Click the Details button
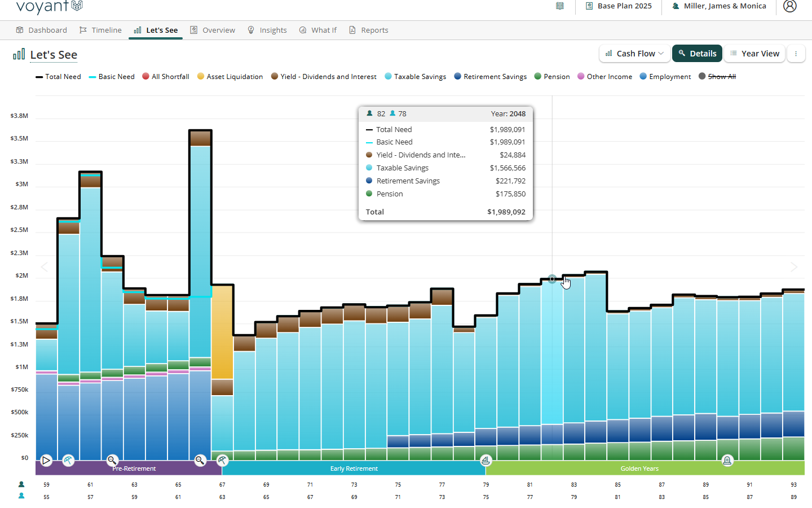The height and width of the screenshot is (508, 812). (697, 54)
